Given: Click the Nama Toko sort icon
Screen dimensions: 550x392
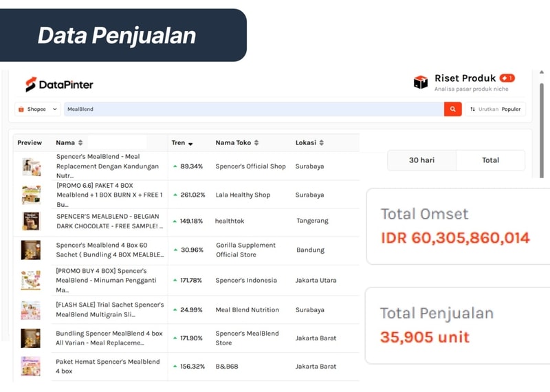Looking at the screenshot, I should (256, 143).
